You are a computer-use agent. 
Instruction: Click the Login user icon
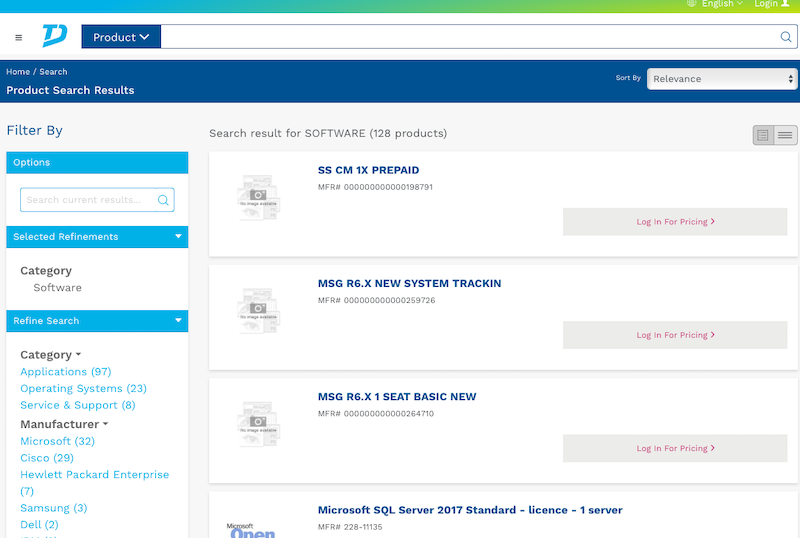785,4
